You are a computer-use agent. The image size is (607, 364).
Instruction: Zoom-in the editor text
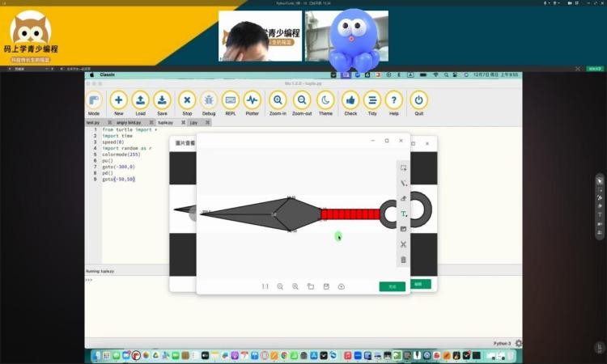pos(278,100)
